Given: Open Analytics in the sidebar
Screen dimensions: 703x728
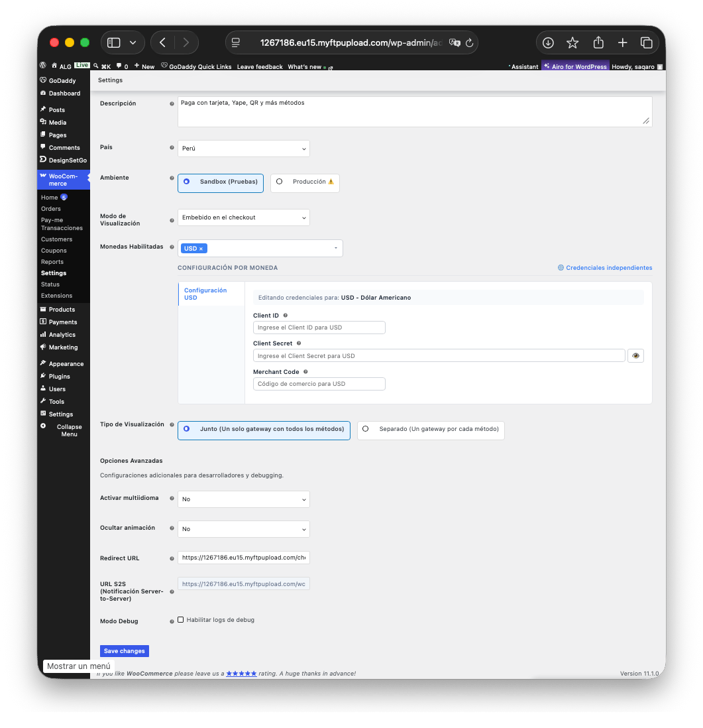Looking at the screenshot, I should pyautogui.click(x=62, y=335).
